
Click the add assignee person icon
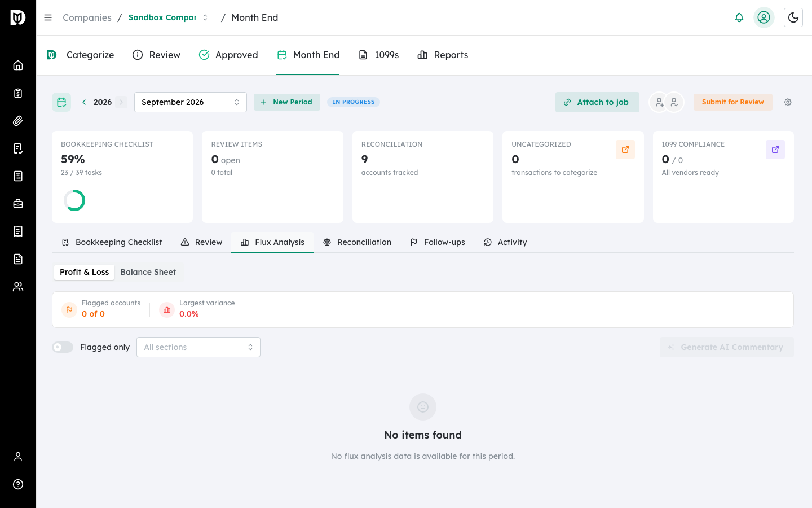(x=659, y=102)
